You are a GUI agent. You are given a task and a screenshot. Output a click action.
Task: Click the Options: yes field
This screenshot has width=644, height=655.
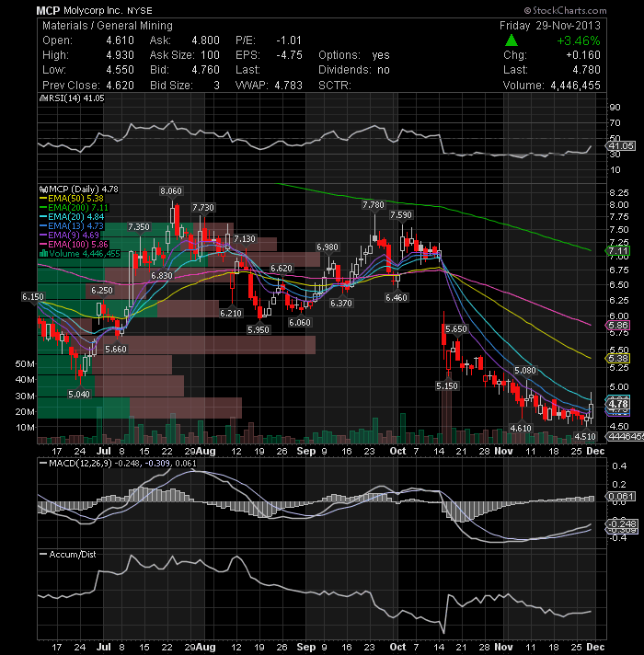pyautogui.click(x=354, y=55)
